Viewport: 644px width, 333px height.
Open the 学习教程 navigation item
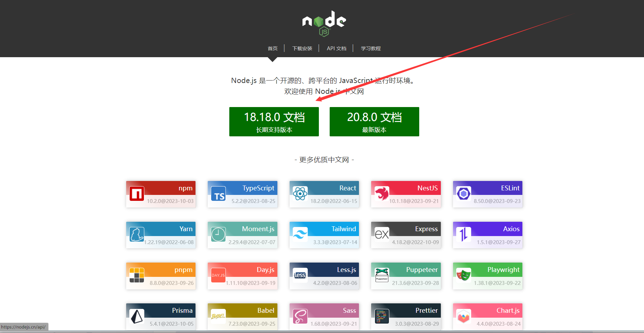pyautogui.click(x=370, y=48)
